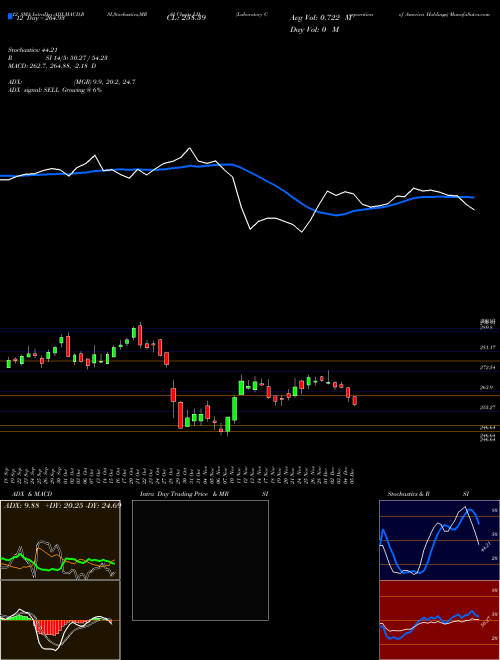Click the 'Avg Vol: 0.722 M' label
This screenshot has height=660, width=500.
tap(321, 18)
